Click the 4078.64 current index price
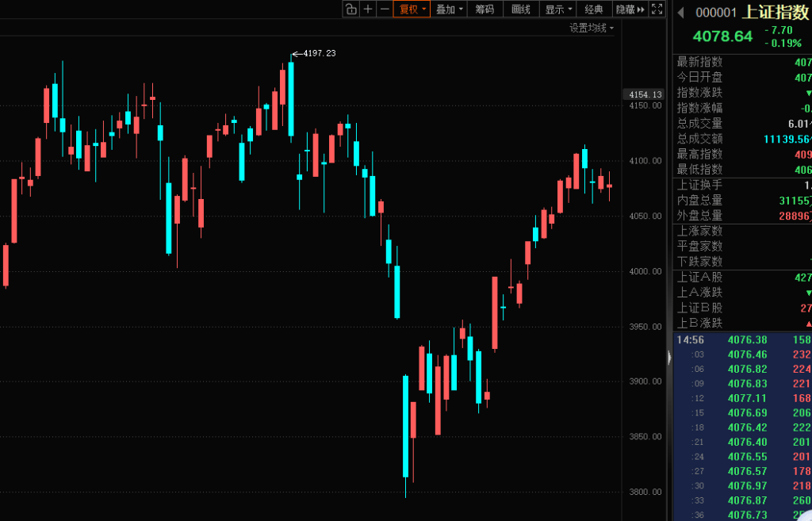The height and width of the screenshot is (521, 812). click(x=722, y=36)
